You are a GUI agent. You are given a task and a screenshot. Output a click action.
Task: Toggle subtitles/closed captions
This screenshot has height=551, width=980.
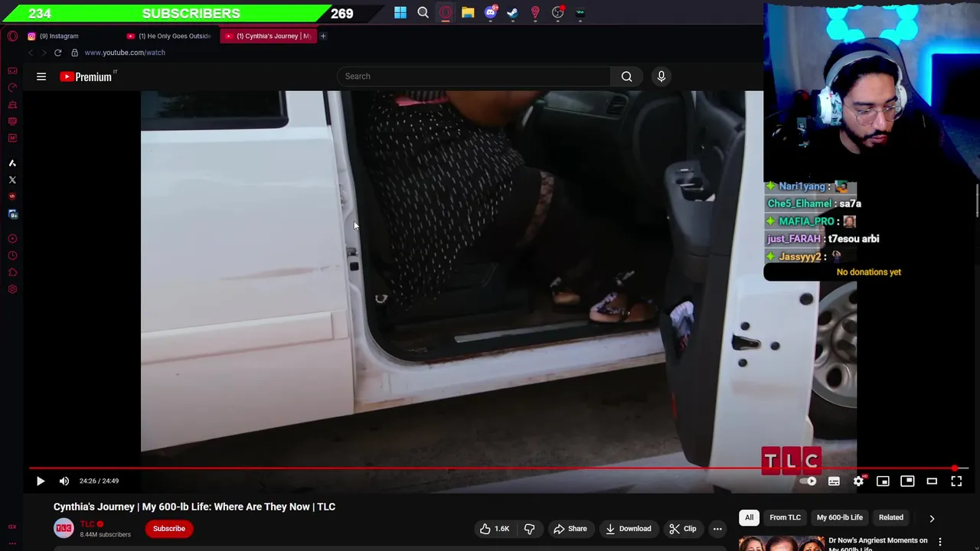pos(834,481)
